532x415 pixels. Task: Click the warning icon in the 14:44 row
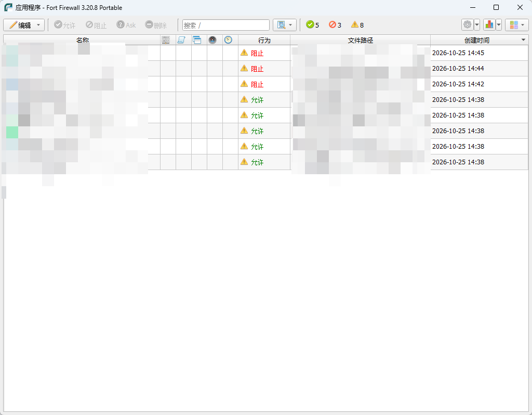pos(244,68)
